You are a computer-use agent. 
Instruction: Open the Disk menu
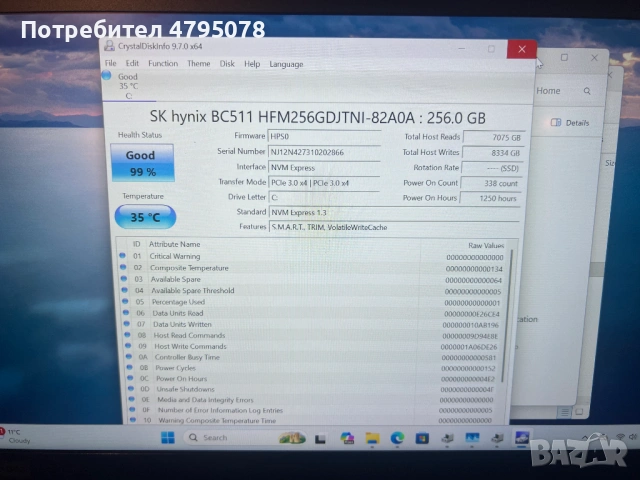point(227,64)
